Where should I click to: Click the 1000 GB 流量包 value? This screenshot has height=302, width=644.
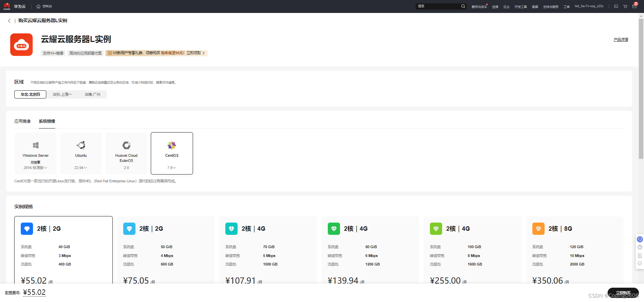(270, 264)
